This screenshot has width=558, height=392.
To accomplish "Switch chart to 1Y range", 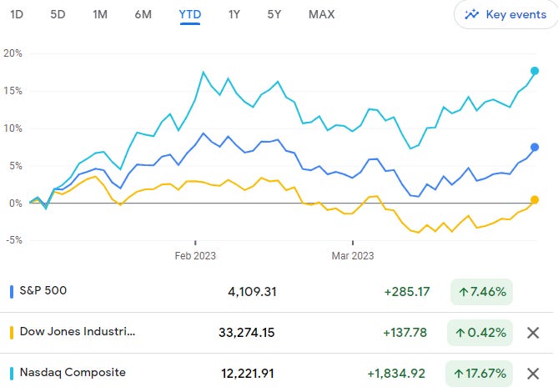I will [234, 14].
